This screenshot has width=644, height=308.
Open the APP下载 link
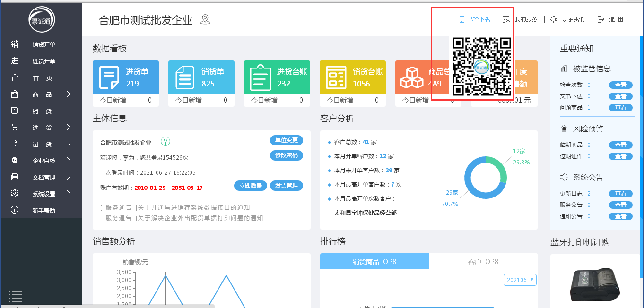(480, 19)
